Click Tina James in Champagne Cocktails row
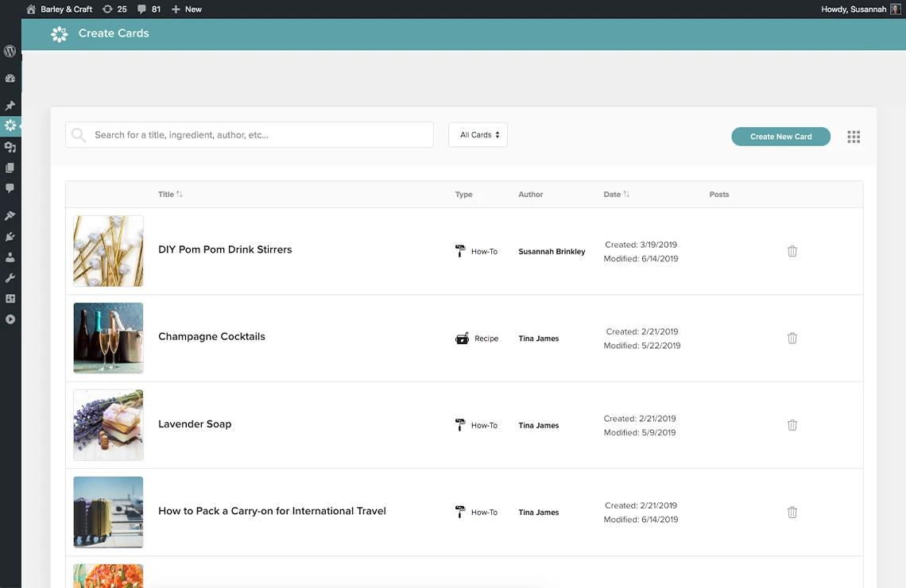The image size is (906, 588). [539, 338]
